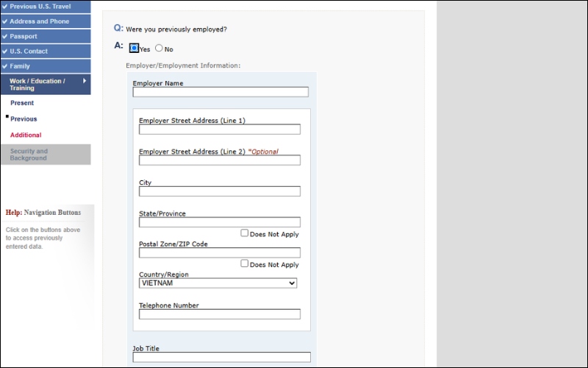Select No for previously employed
Viewport: 588px width, 368px height.
pos(159,49)
